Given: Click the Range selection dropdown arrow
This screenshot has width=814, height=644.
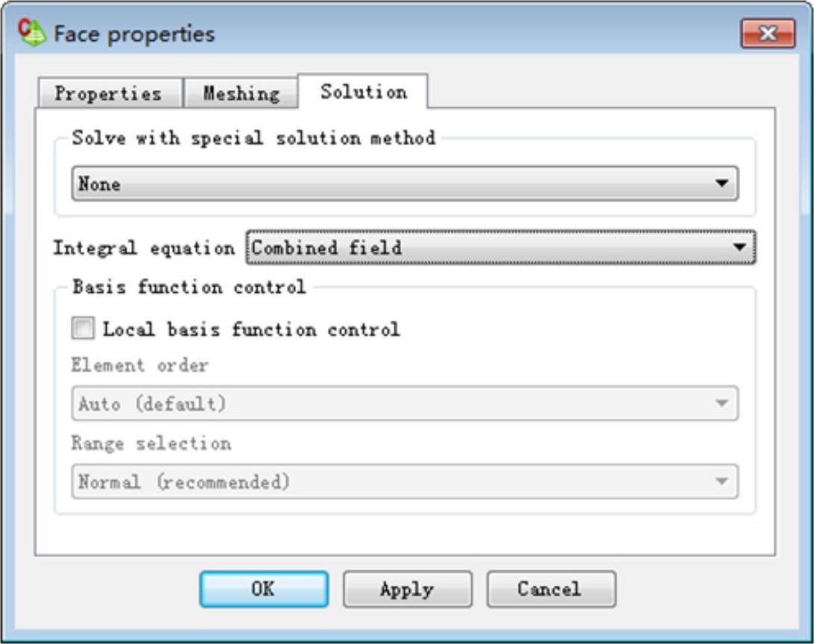Looking at the screenshot, I should [x=721, y=482].
